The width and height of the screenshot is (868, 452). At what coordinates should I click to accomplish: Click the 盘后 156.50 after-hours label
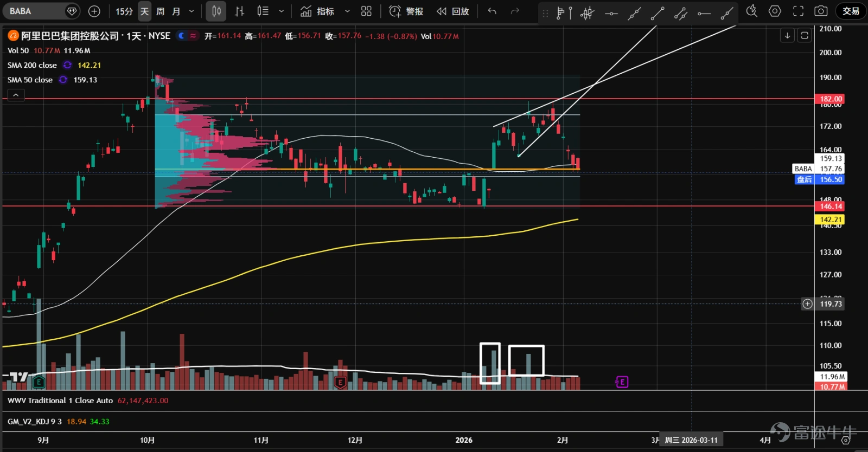coord(819,179)
